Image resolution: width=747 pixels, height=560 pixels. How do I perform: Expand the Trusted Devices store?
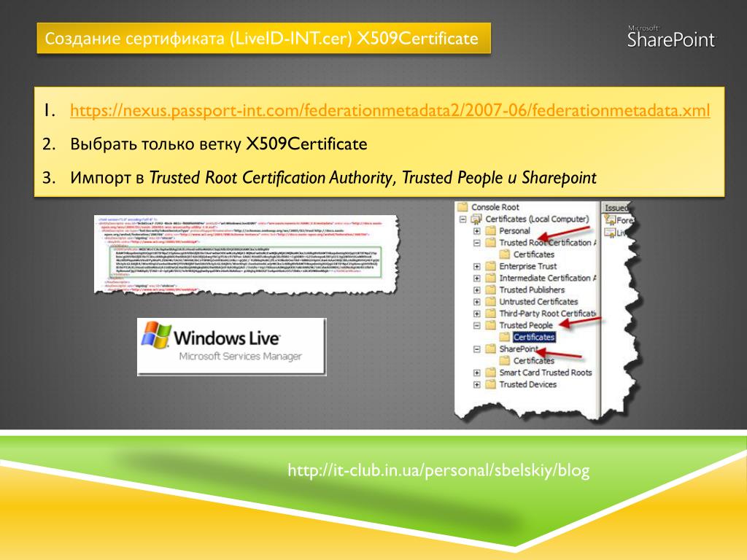click(476, 385)
